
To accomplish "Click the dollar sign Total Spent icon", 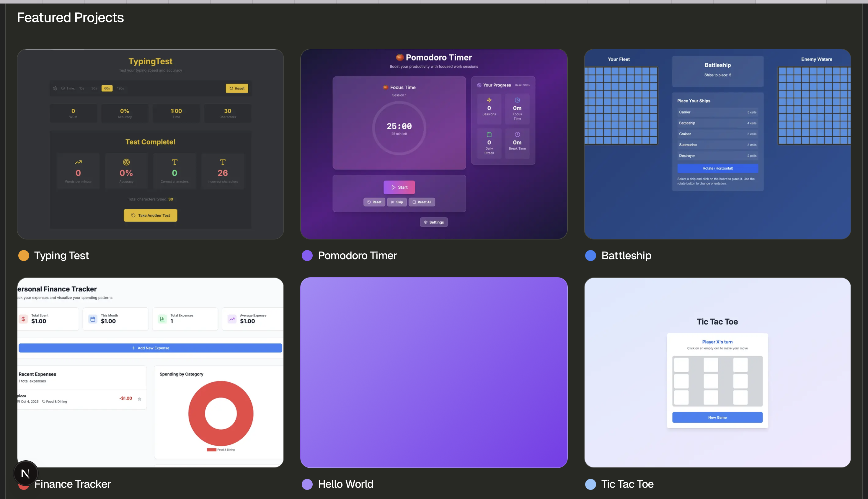I will pos(23,319).
